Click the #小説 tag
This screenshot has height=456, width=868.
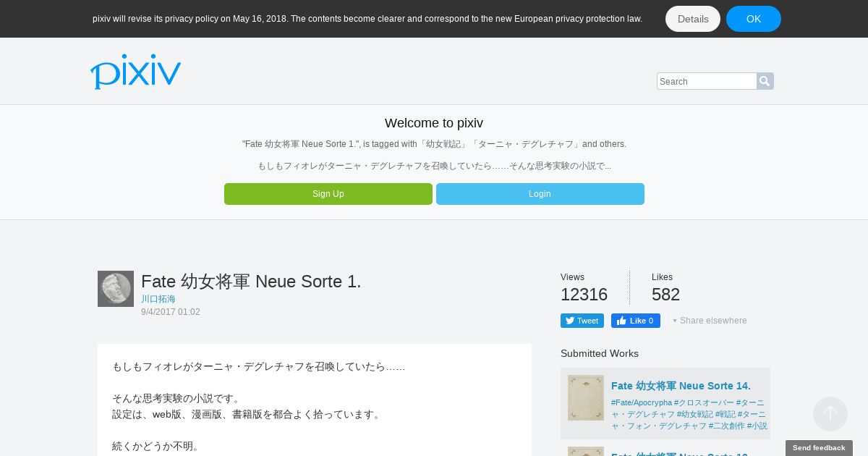coord(757,426)
